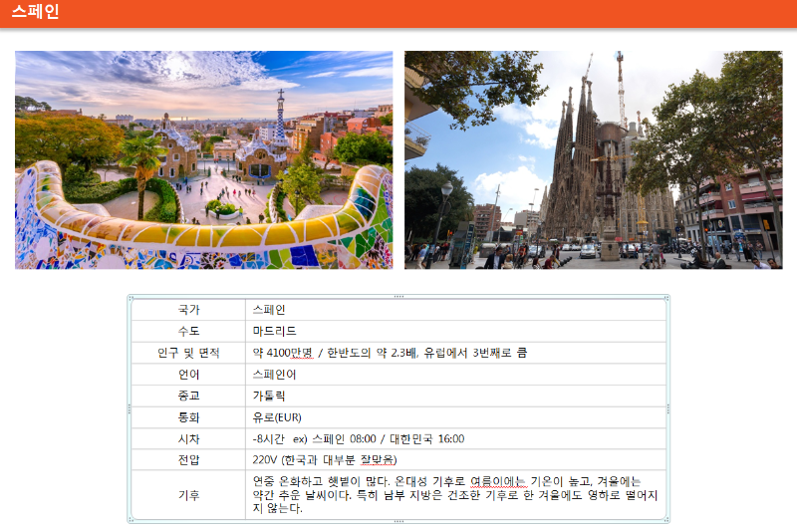Select the 통화 label cell

[188, 417]
